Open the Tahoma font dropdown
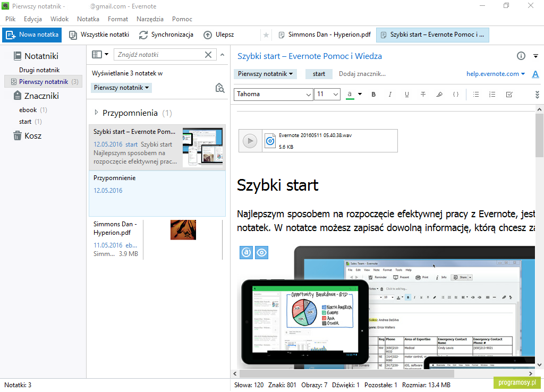The image size is (544, 392). (x=274, y=95)
